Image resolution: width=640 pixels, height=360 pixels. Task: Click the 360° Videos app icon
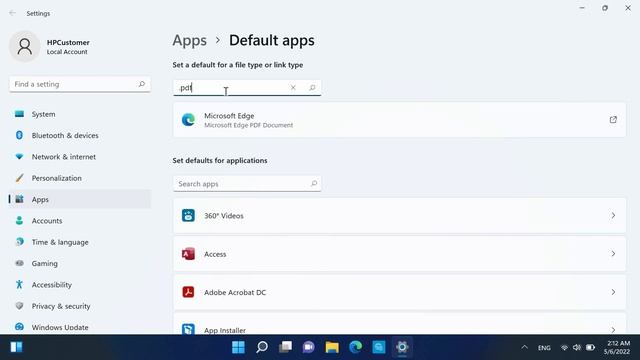(188, 216)
